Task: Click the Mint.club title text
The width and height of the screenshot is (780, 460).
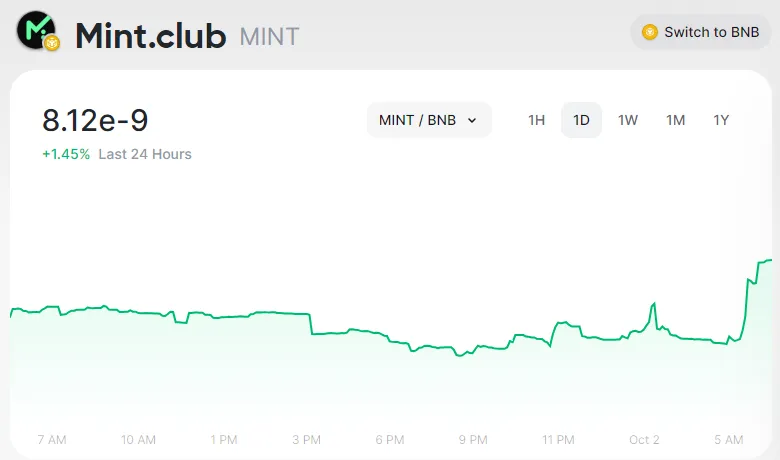Action: pyautogui.click(x=150, y=35)
